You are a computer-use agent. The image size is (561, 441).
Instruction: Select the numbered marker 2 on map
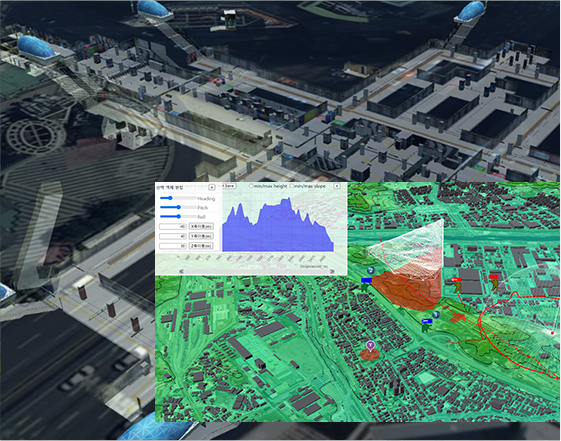point(371,270)
